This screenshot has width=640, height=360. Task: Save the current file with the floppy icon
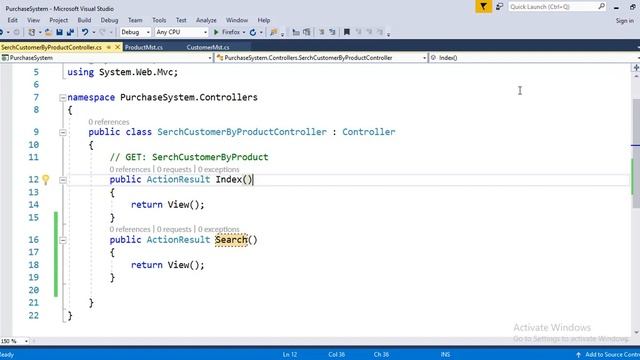[x=60, y=32]
